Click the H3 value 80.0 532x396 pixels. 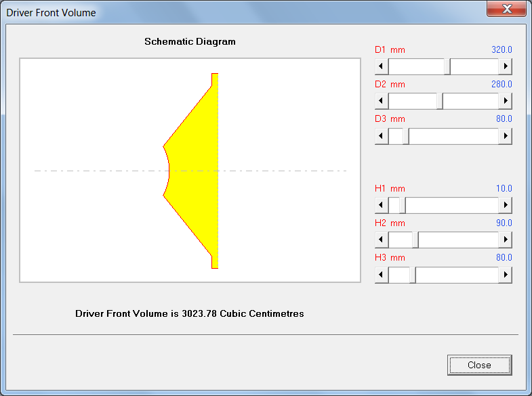tap(504, 257)
